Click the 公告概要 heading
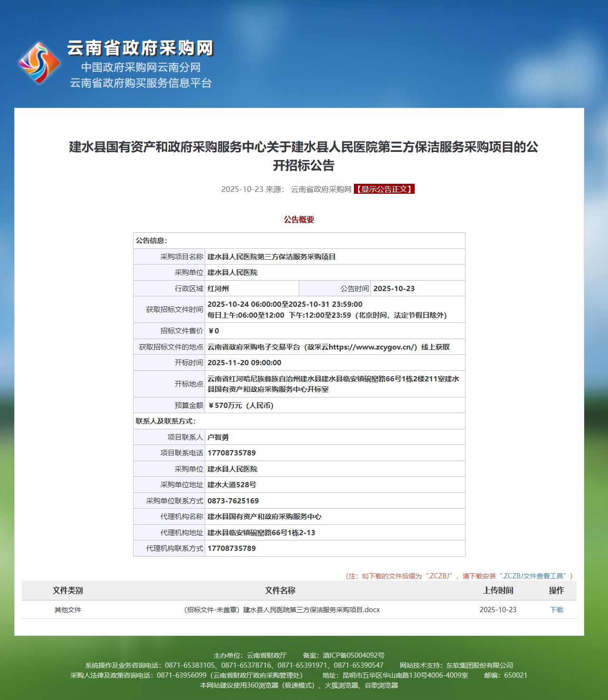 point(299,219)
